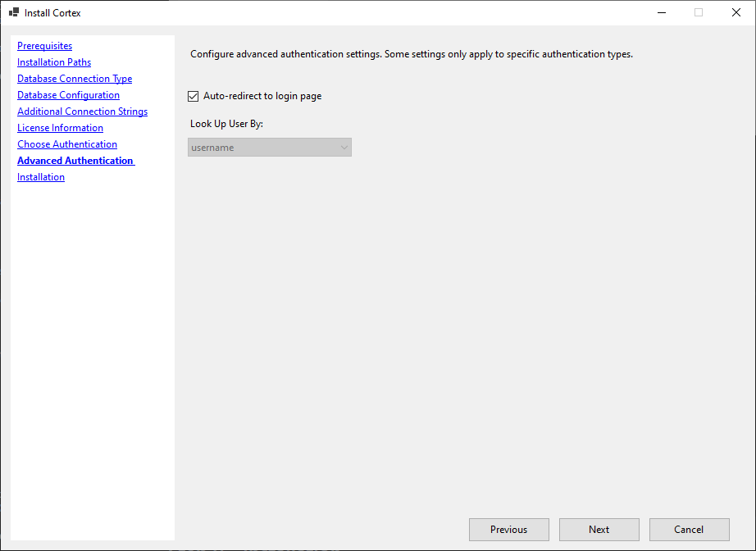Select the Advanced Authentication step

(74, 160)
